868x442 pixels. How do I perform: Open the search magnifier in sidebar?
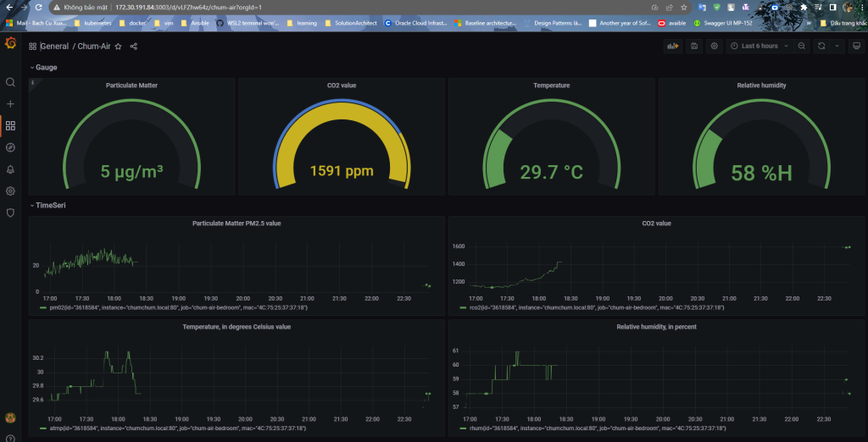click(x=10, y=82)
